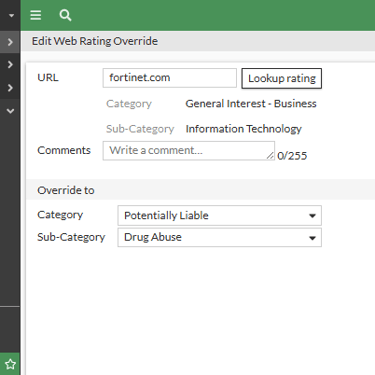
Task: Expand sidebar chevron just below highlighted one
Action: coord(10,64)
